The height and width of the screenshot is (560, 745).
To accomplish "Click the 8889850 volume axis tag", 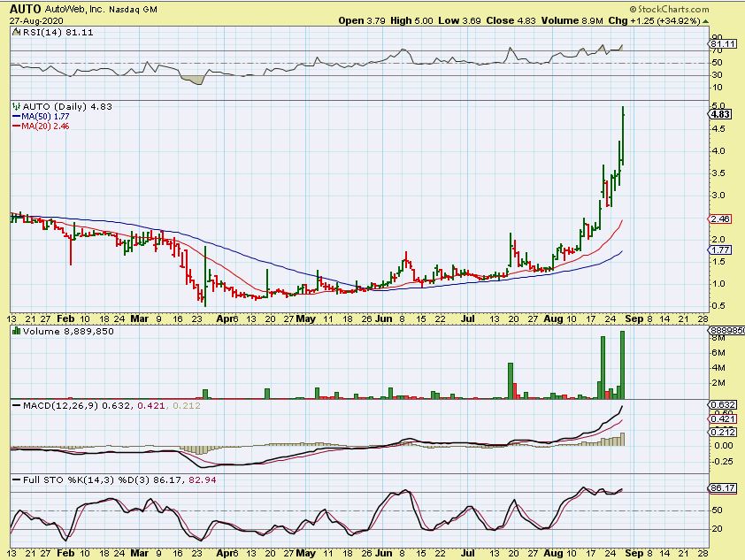I will (x=726, y=330).
